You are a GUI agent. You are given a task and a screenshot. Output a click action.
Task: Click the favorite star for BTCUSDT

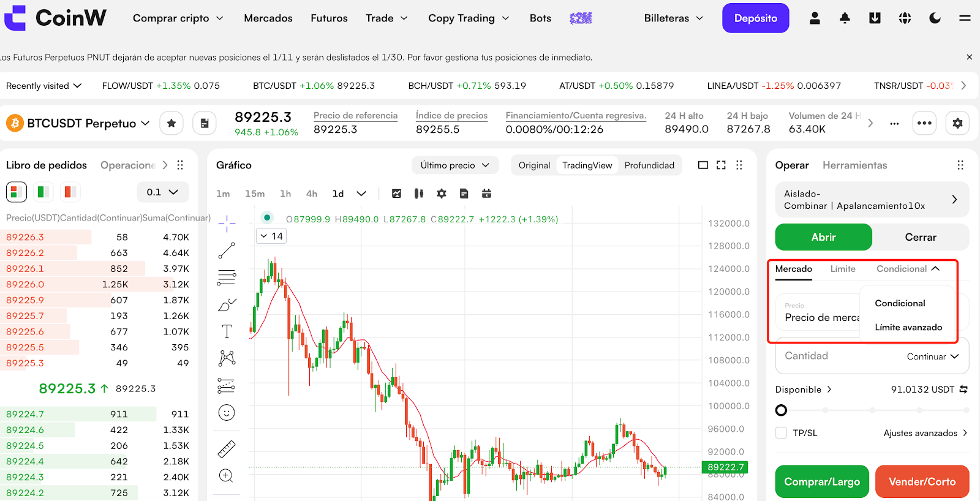[x=171, y=123]
